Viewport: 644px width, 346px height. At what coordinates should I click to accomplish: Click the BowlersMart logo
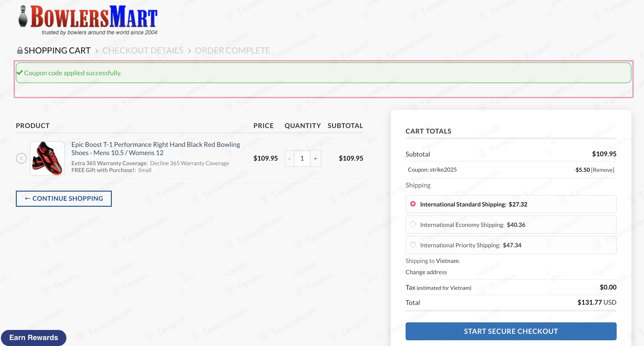(88, 20)
